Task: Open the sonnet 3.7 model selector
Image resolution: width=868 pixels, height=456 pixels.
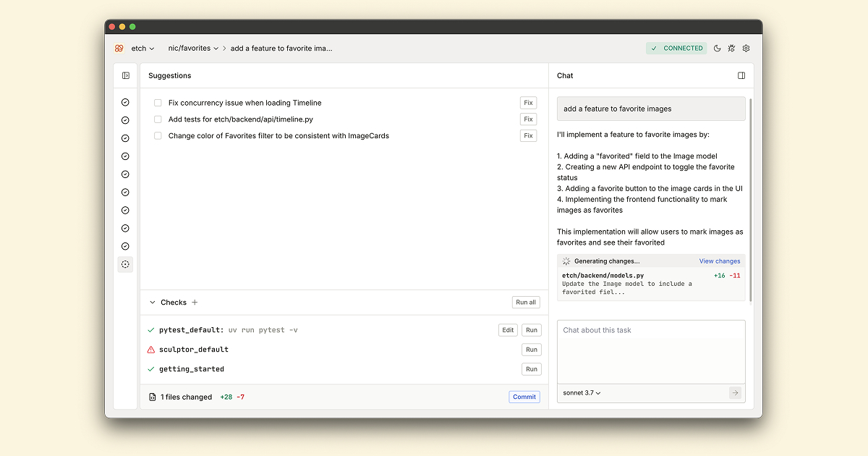Action: [582, 393]
